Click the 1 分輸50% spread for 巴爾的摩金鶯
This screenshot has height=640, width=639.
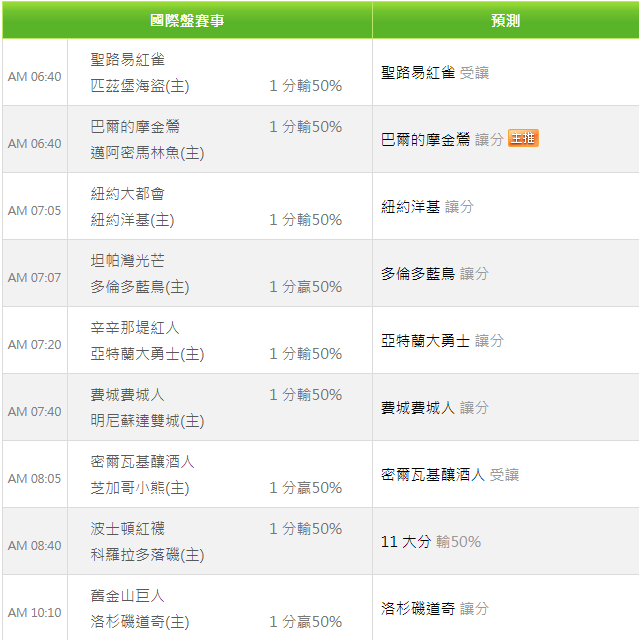[306, 127]
